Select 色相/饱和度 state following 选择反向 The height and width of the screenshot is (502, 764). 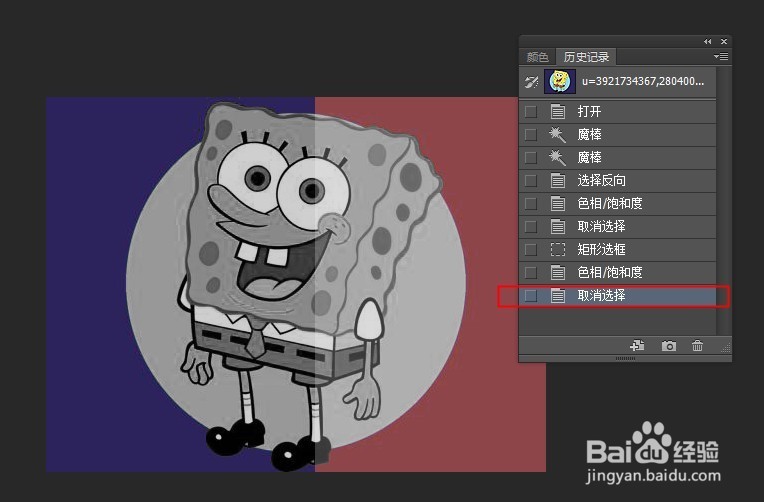[618, 204]
